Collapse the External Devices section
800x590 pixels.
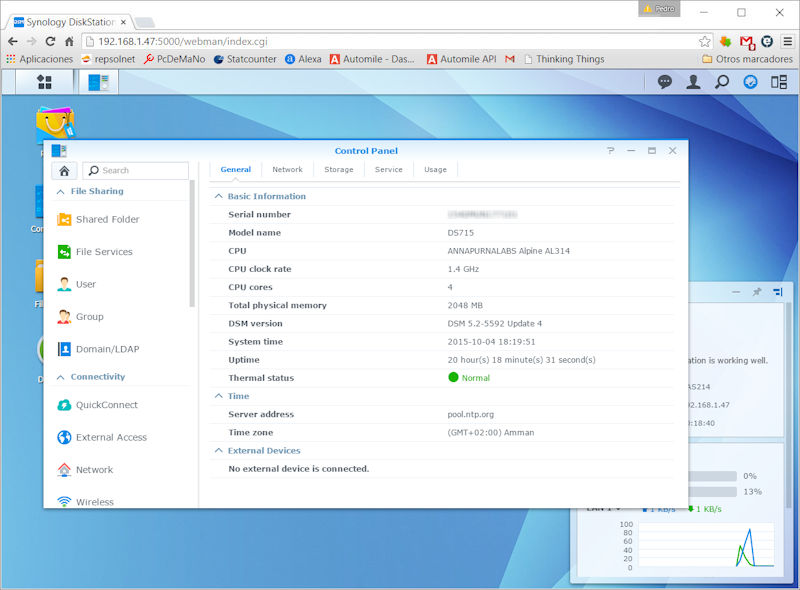(218, 451)
